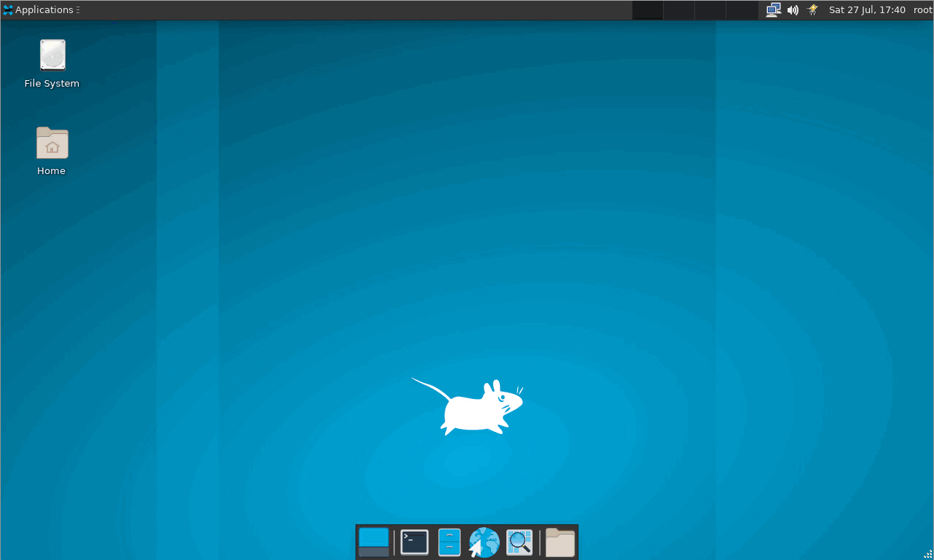Open the File System desktop icon

(52, 55)
